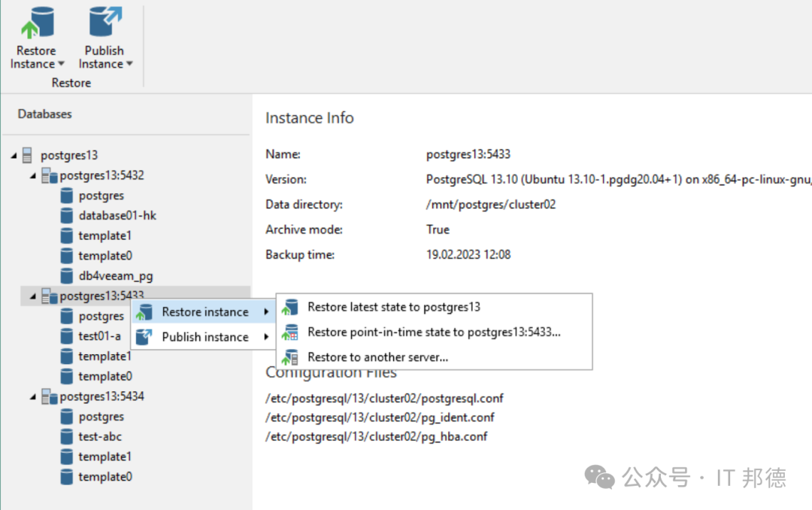Viewport: 812px width, 510px height.
Task: Choose Publish instance in context menu
Action: pos(204,337)
